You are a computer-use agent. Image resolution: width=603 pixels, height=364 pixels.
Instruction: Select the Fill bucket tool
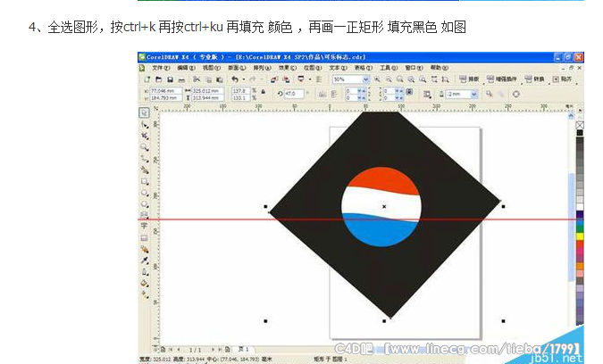(145, 284)
